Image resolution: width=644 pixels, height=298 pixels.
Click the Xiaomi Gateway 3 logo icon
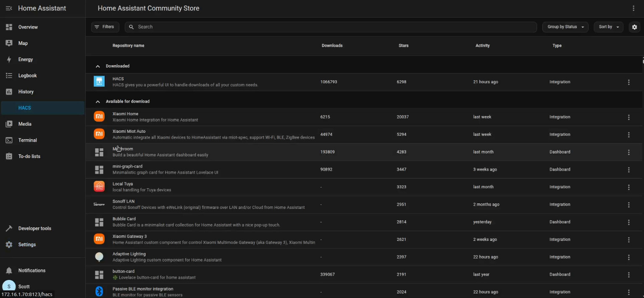click(99, 239)
